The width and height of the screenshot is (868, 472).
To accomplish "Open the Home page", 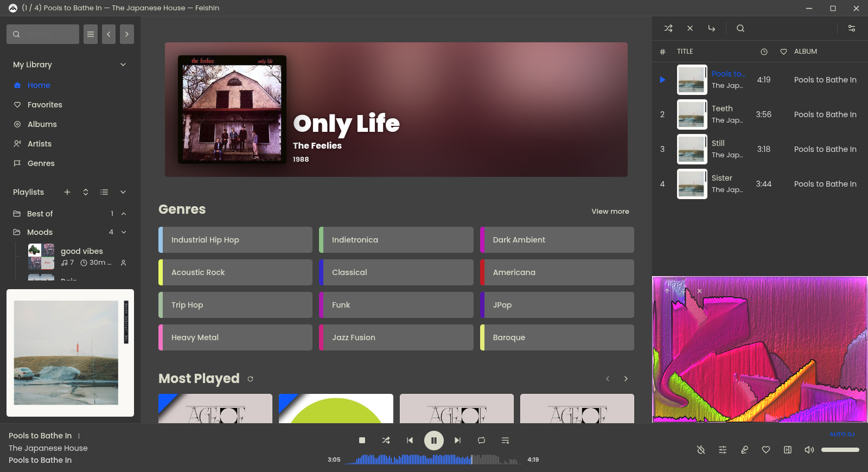I will (x=39, y=85).
